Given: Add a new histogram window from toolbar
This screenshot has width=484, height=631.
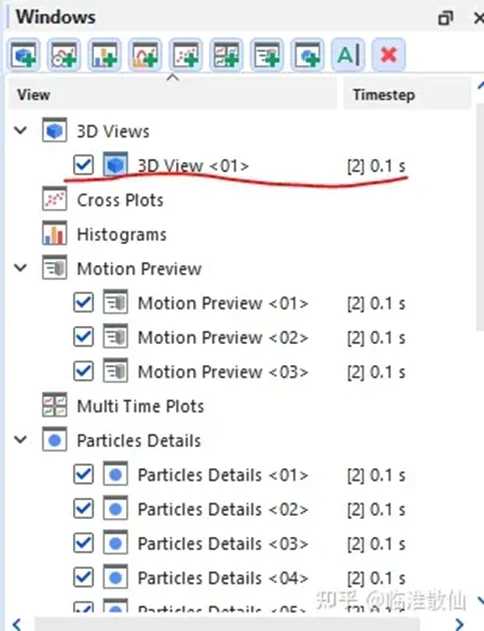Looking at the screenshot, I should pos(105,54).
